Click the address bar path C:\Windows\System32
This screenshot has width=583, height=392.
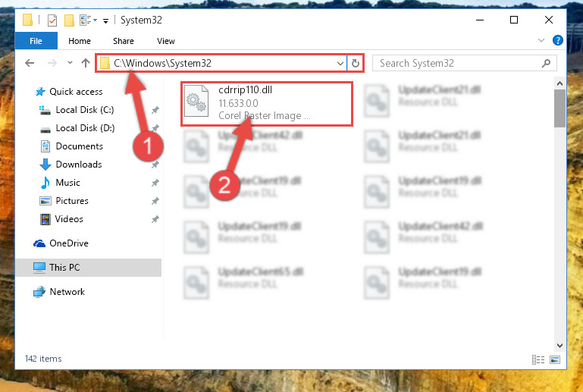(162, 63)
